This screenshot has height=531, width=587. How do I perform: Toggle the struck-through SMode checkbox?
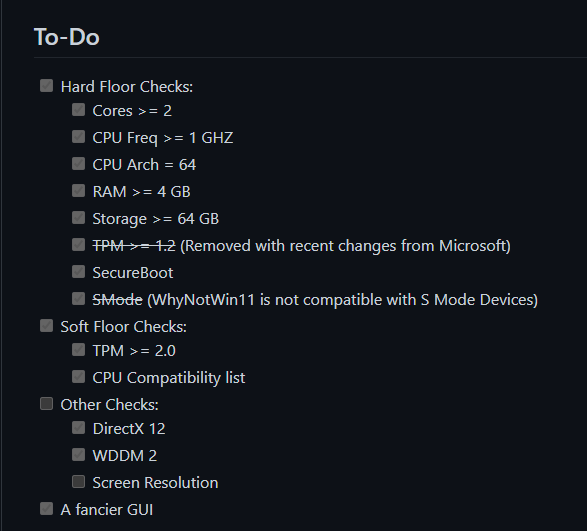(x=78, y=298)
